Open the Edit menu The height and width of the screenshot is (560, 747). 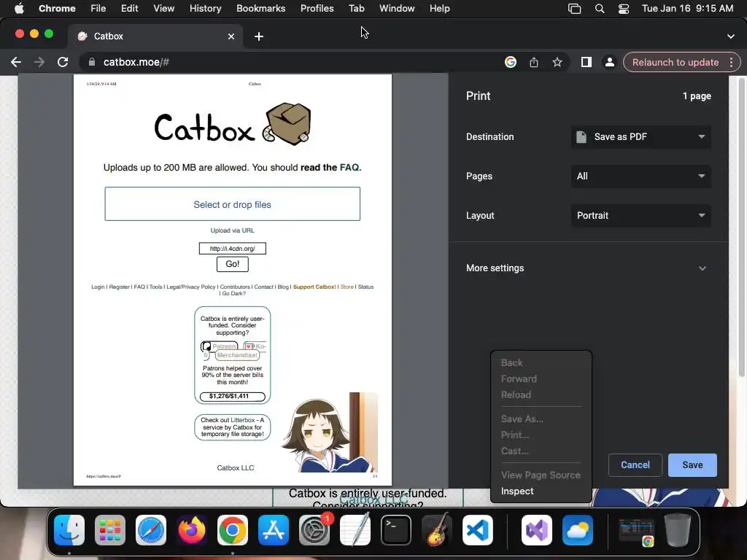pos(129,9)
